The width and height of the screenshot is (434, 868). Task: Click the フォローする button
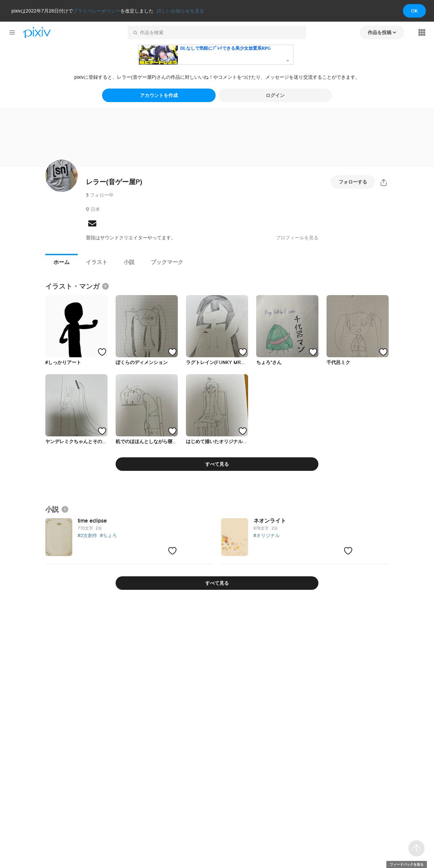click(x=353, y=182)
